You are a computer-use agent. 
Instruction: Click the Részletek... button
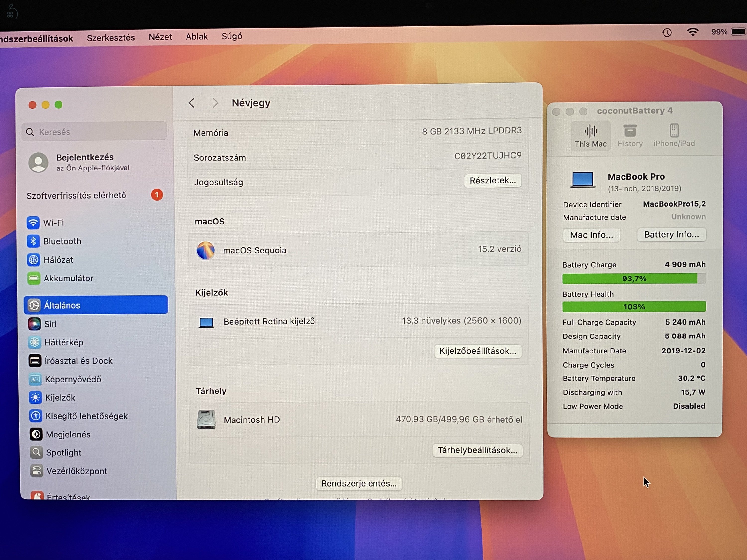pyautogui.click(x=493, y=181)
